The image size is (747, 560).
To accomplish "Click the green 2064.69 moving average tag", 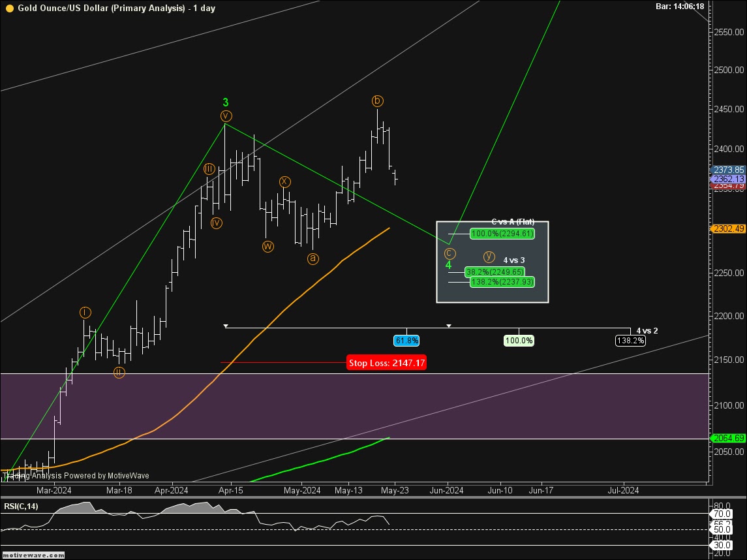I will [729, 438].
